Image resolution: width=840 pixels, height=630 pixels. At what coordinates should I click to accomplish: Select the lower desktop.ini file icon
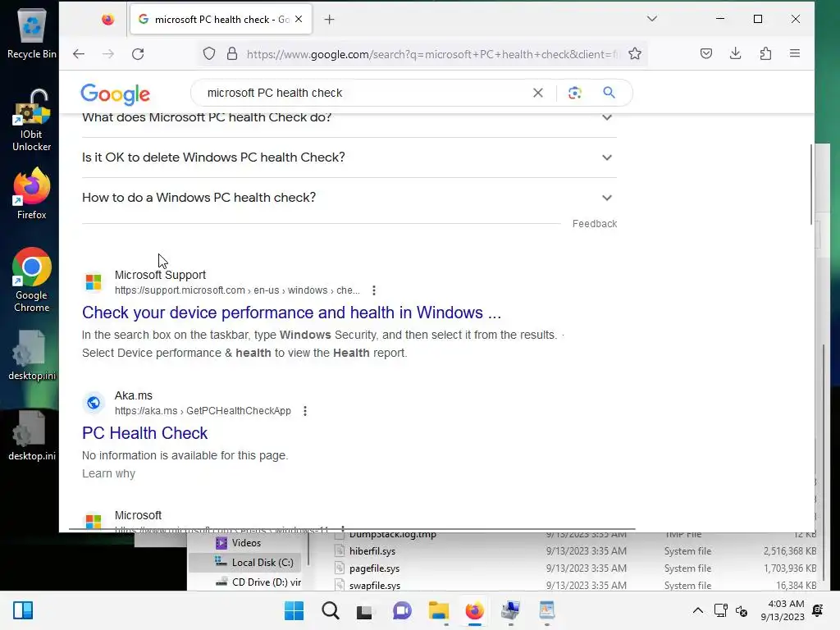32,436
